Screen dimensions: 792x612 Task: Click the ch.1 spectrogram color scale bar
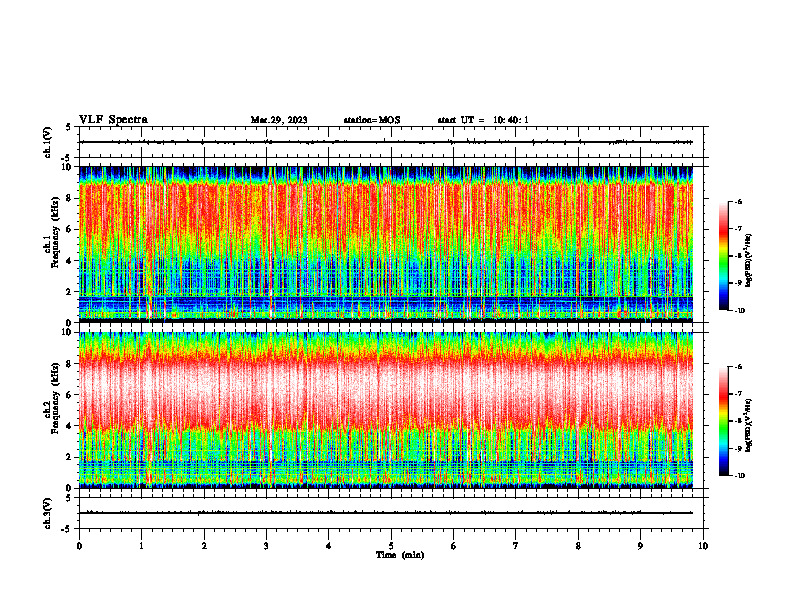(x=723, y=256)
